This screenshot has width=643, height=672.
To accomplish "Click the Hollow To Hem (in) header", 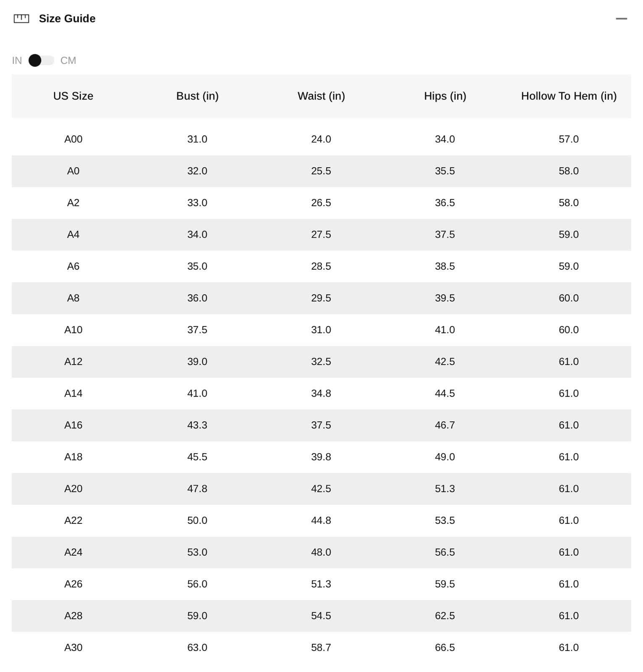I will pyautogui.click(x=569, y=96).
